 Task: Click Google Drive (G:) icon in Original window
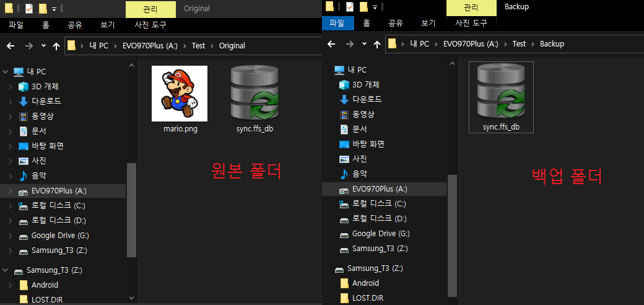(24, 236)
